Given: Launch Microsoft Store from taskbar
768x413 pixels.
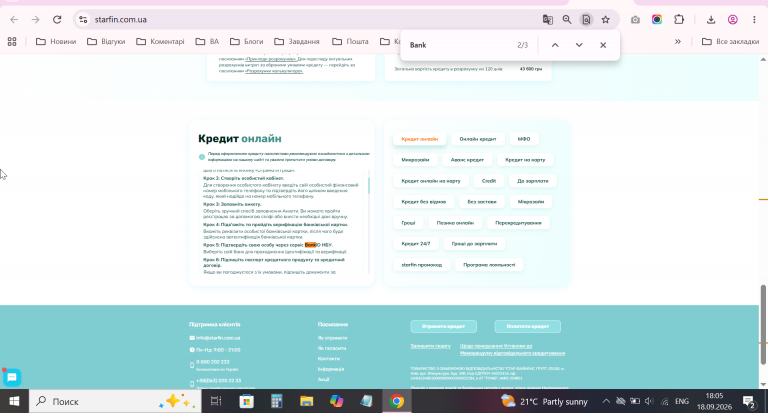Looking at the screenshot, I should point(246,401).
